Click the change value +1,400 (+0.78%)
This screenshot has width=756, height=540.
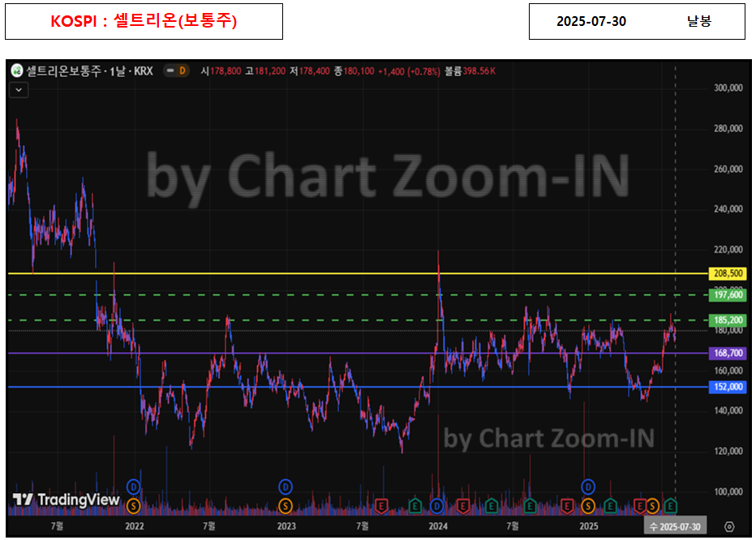[409, 71]
